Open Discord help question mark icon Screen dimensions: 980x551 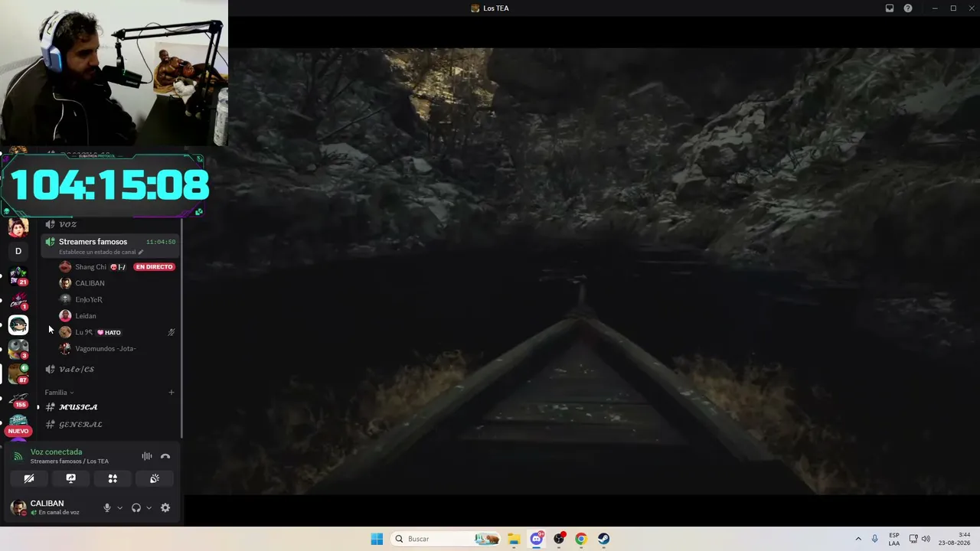click(908, 8)
